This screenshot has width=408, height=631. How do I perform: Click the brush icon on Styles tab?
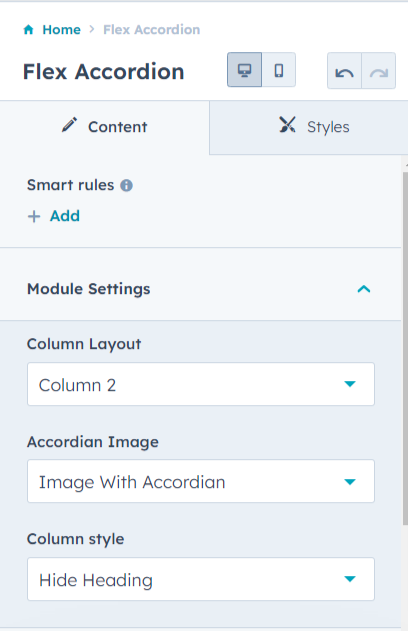click(287, 125)
